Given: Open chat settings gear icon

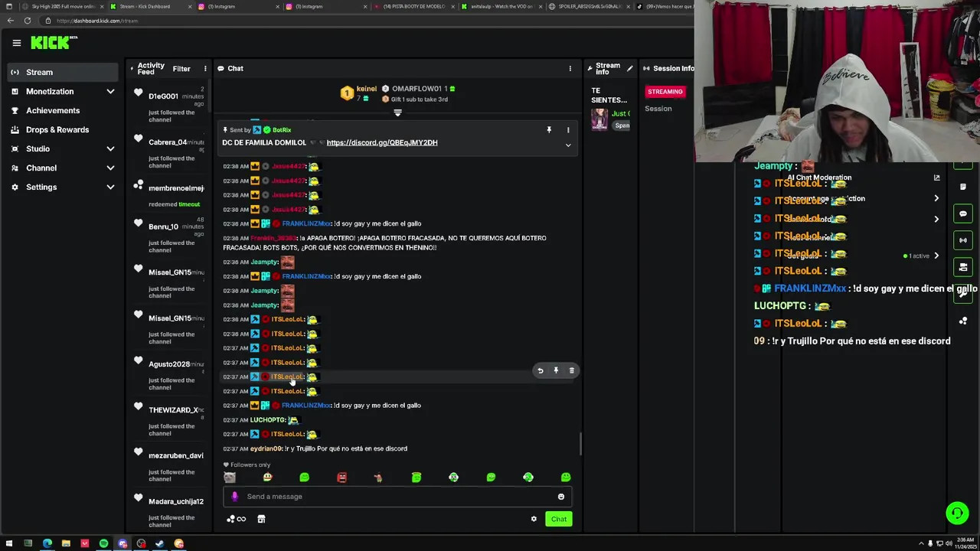Looking at the screenshot, I should click(534, 519).
